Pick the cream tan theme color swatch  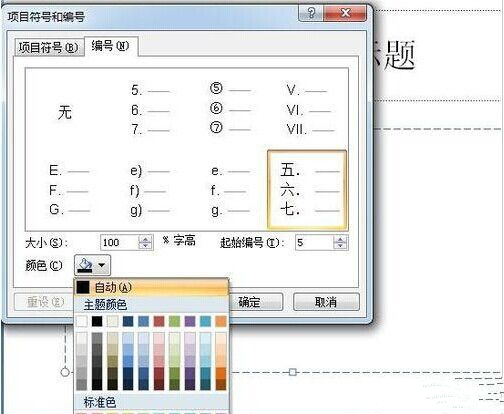113,321
